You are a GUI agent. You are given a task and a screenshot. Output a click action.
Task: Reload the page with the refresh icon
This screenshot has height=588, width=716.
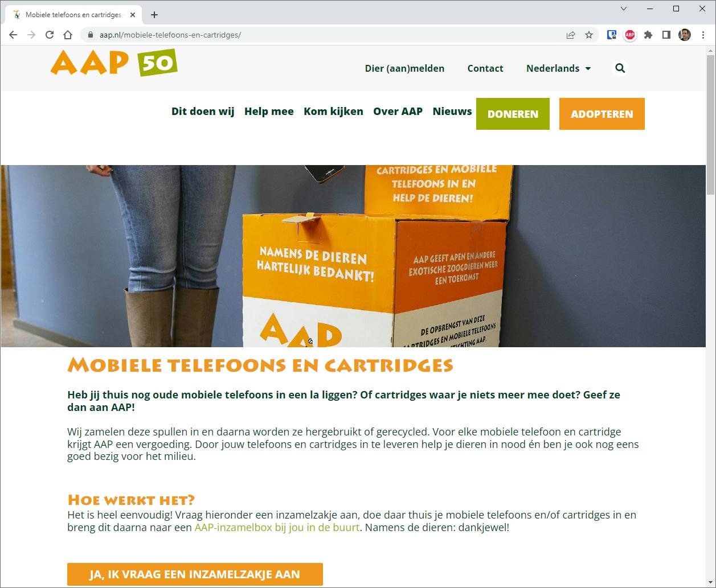50,35
